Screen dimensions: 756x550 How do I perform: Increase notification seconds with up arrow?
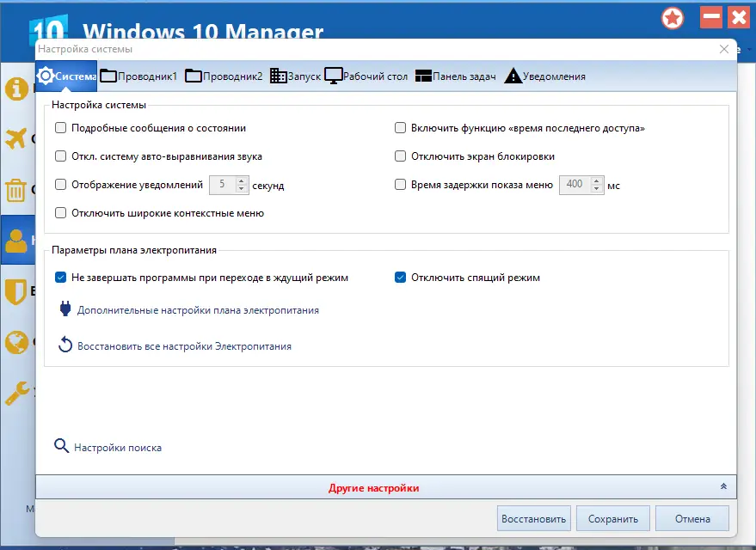click(x=242, y=181)
